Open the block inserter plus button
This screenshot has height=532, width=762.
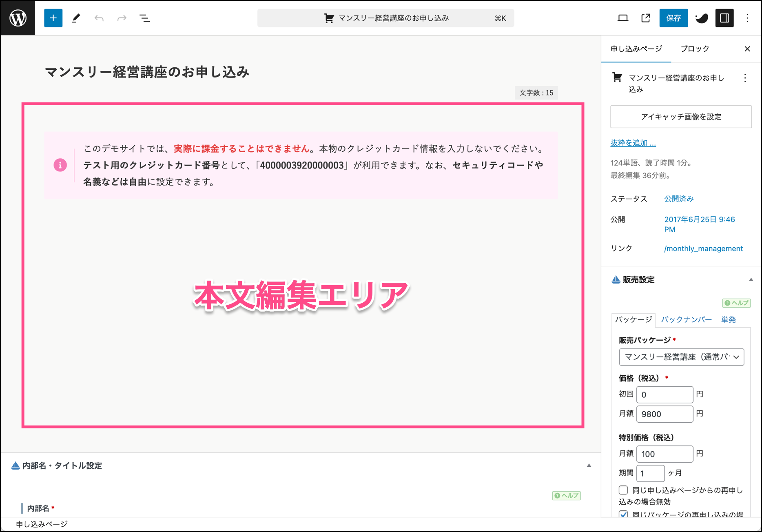tap(53, 18)
